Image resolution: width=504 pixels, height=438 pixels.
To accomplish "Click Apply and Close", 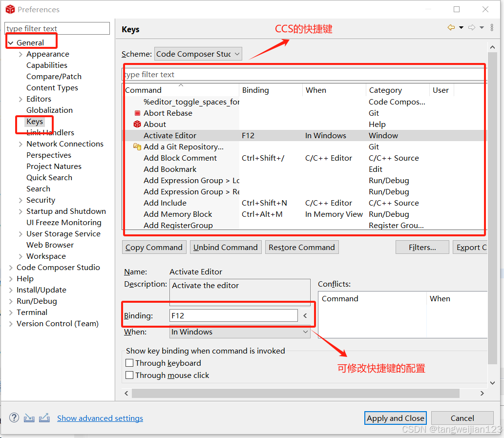I will (396, 418).
